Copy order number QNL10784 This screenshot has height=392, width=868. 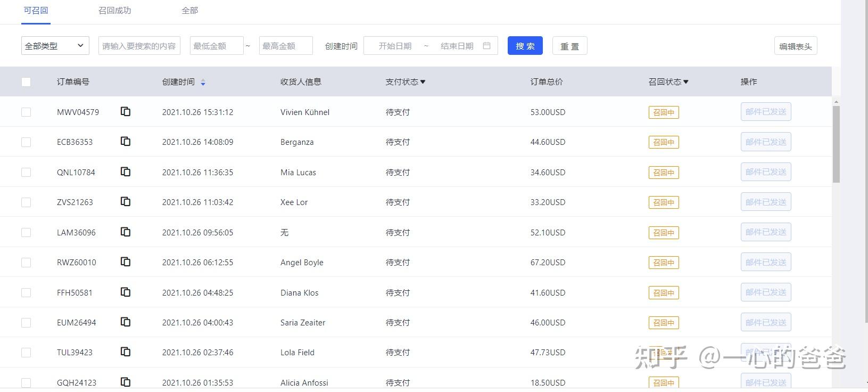126,172
